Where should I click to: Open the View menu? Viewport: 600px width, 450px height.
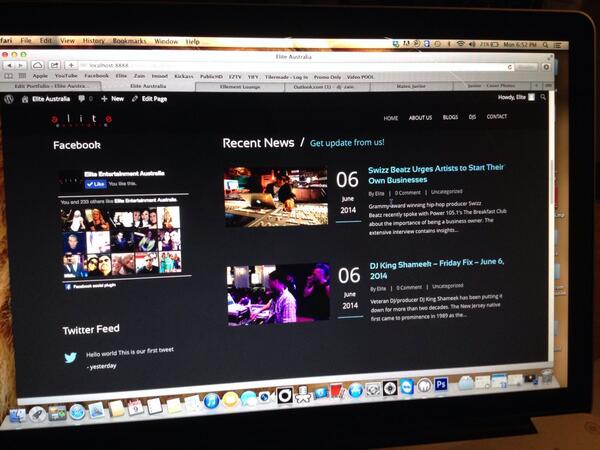67,41
